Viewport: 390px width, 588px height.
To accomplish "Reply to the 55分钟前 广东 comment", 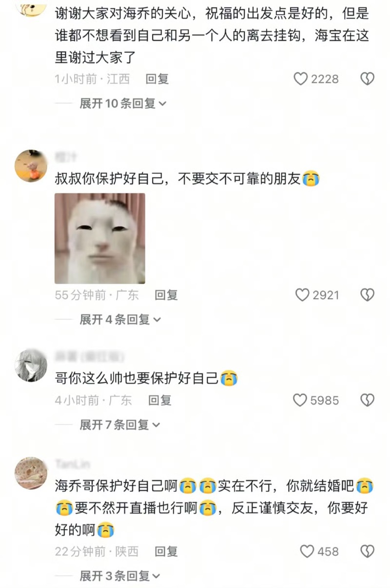I will (166, 295).
